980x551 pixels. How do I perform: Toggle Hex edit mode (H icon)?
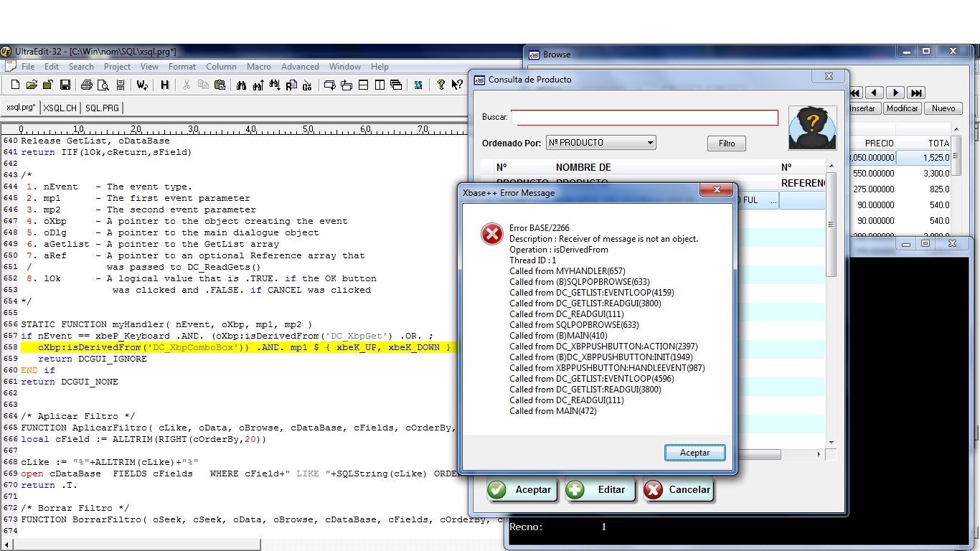tap(164, 85)
